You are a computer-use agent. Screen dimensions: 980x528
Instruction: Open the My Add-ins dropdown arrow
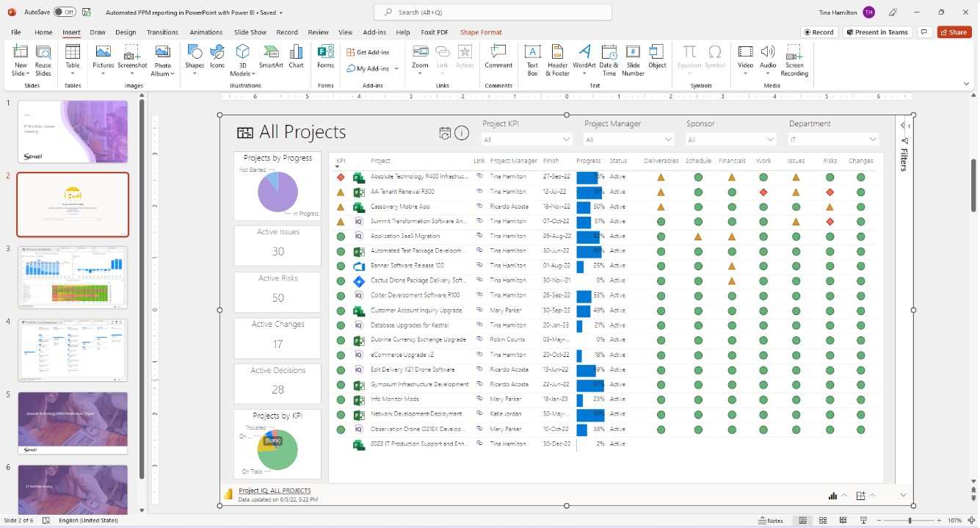coord(396,69)
